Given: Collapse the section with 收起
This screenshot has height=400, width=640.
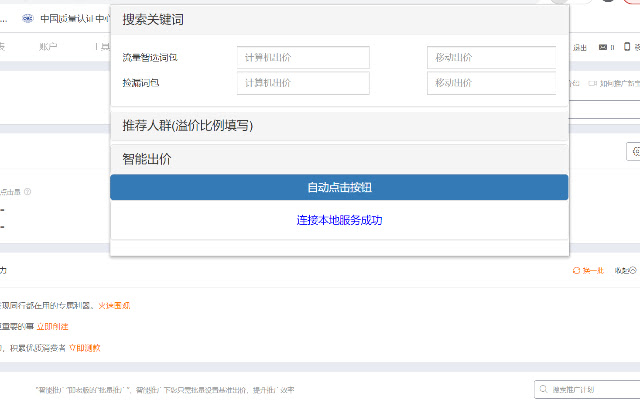Looking at the screenshot, I should click(625, 271).
